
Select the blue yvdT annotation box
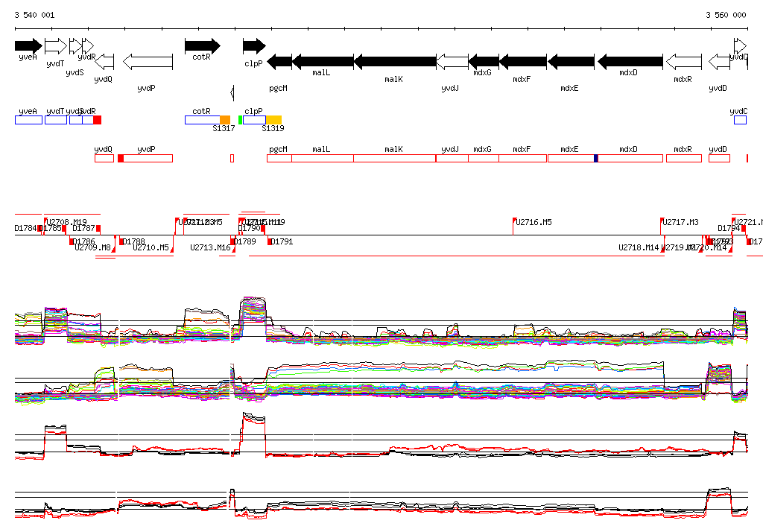pos(56,120)
